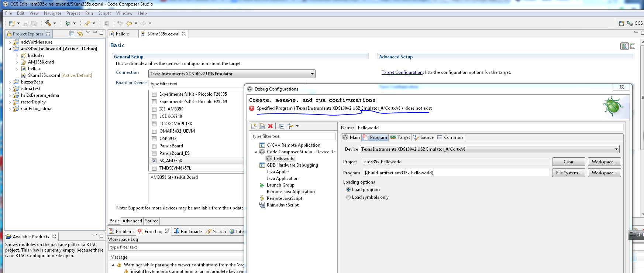
Task: Open Project Explorer view menu triangle
Action: [88, 33]
